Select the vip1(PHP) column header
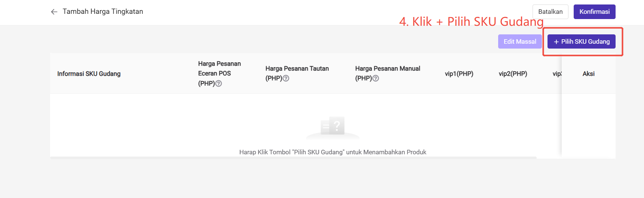Screen dimensions: 644x198 [x=459, y=74]
